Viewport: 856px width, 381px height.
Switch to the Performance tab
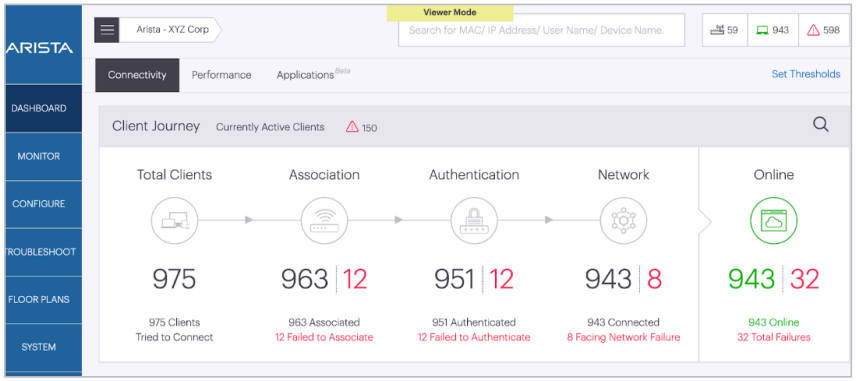(x=221, y=75)
